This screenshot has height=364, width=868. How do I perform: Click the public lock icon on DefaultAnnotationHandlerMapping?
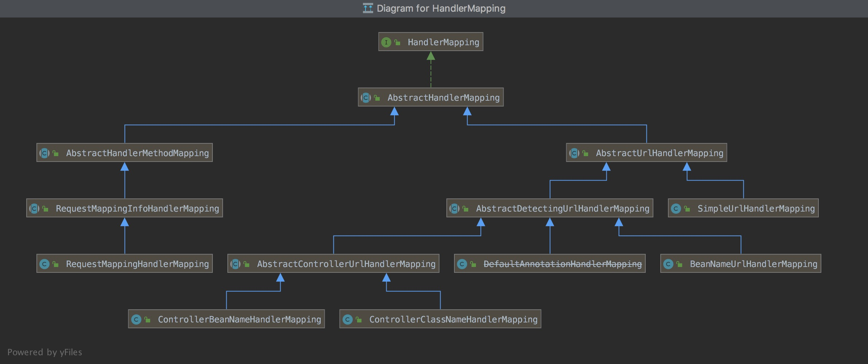pos(473,264)
